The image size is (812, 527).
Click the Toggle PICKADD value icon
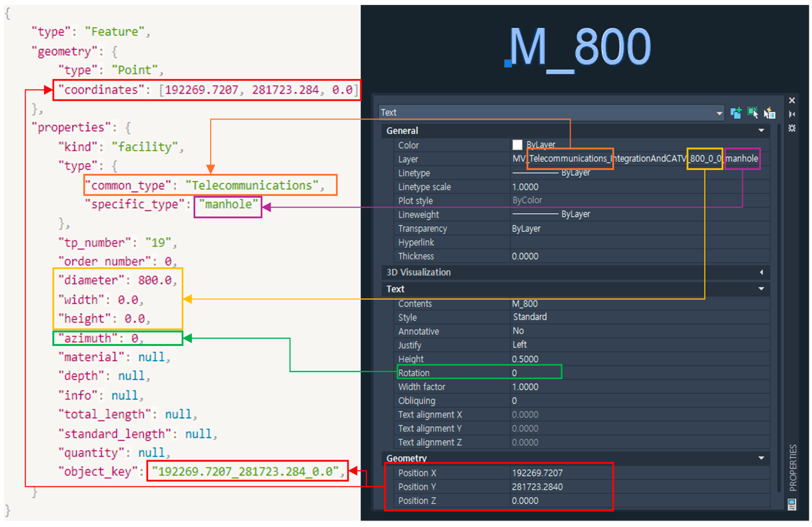pos(736,113)
